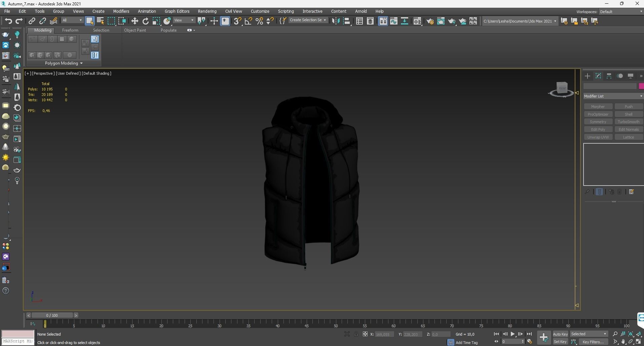Toggle Auto Key mode
This screenshot has width=644, height=346.
pyautogui.click(x=560, y=334)
